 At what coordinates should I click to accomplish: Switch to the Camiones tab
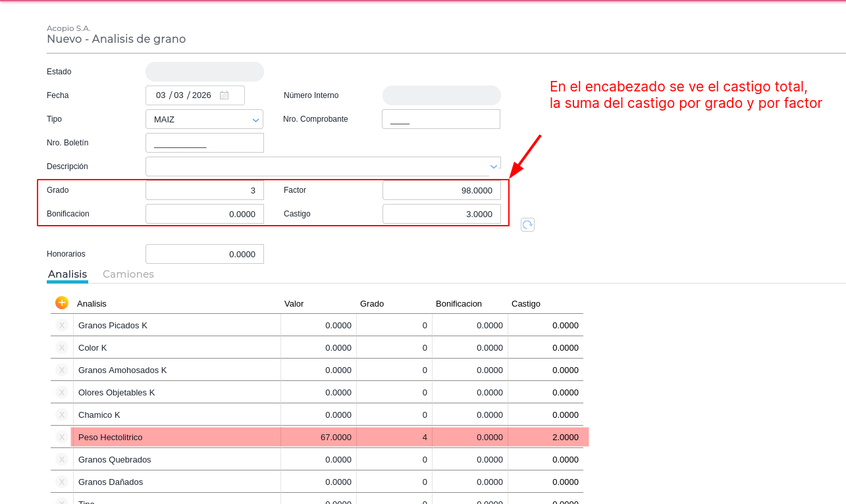tap(128, 274)
